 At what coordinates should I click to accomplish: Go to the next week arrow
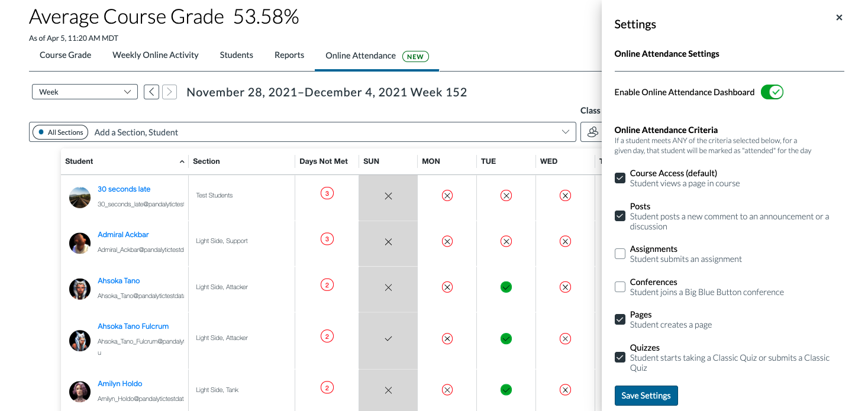click(x=170, y=92)
